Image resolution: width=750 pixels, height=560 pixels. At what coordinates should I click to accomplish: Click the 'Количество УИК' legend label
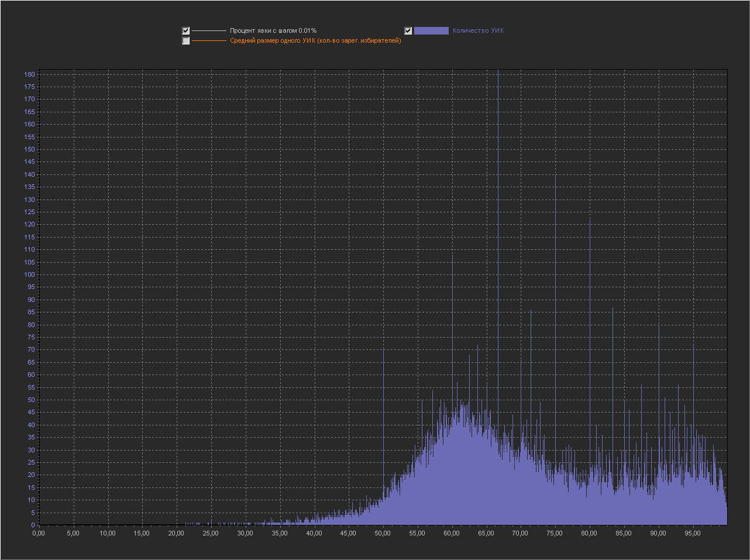tap(478, 30)
